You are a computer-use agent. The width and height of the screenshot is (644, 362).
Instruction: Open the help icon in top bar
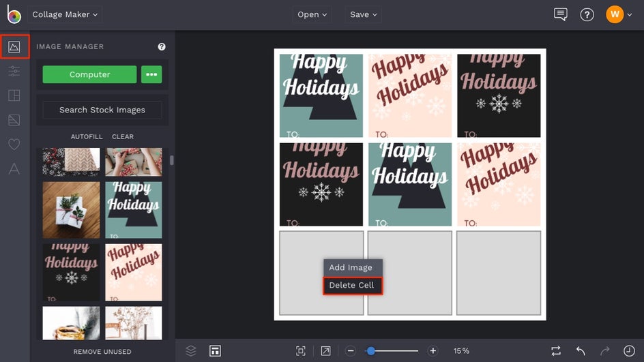[x=587, y=15]
